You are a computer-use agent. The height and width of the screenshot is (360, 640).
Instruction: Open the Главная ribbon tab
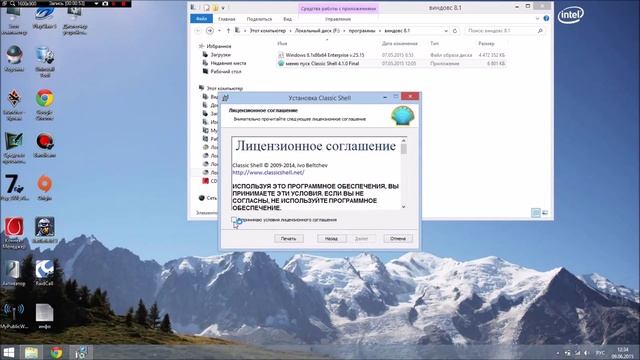227,19
